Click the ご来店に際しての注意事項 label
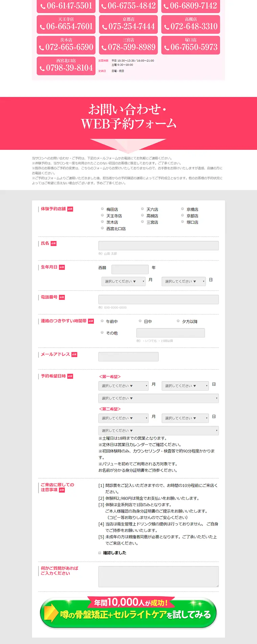 click(57, 487)
